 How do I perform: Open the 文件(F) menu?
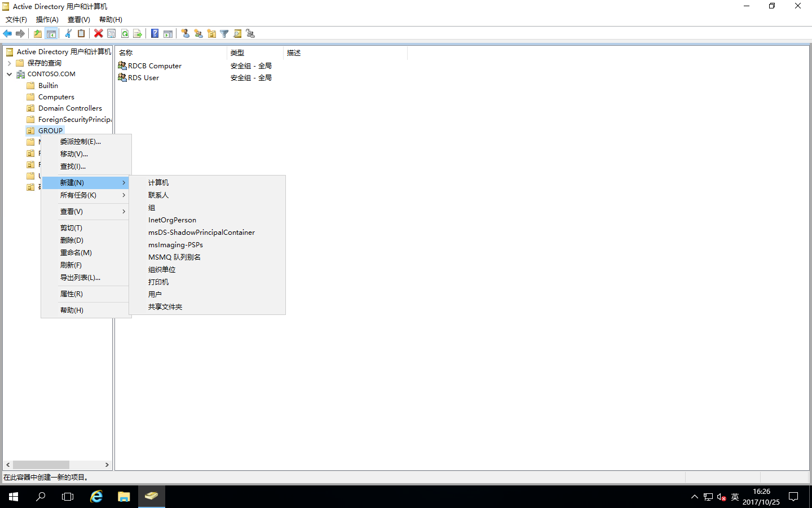pyautogui.click(x=16, y=20)
